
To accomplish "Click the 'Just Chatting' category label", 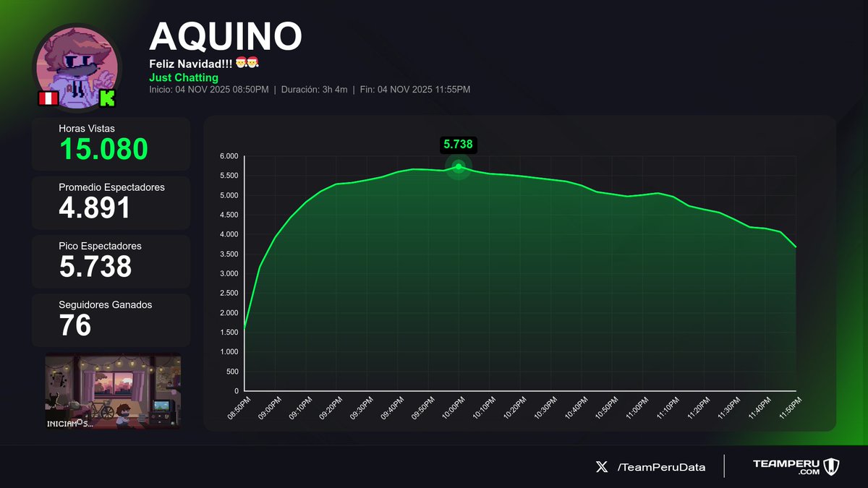I will point(184,77).
